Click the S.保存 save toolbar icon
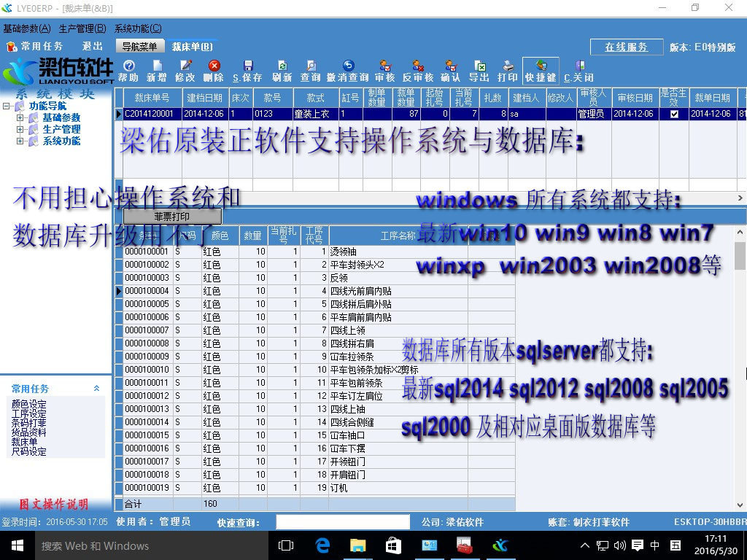Screen dimensions: 747x560 point(248,71)
